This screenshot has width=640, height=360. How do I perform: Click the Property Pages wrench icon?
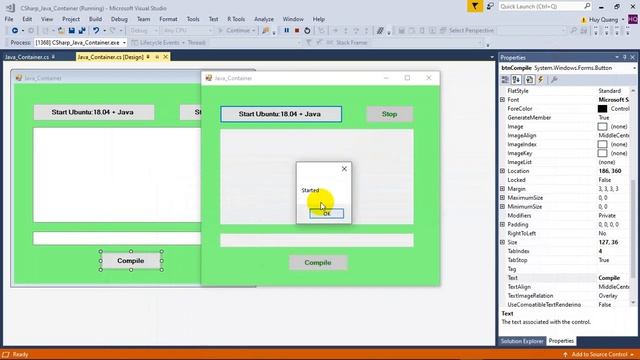pos(554,80)
